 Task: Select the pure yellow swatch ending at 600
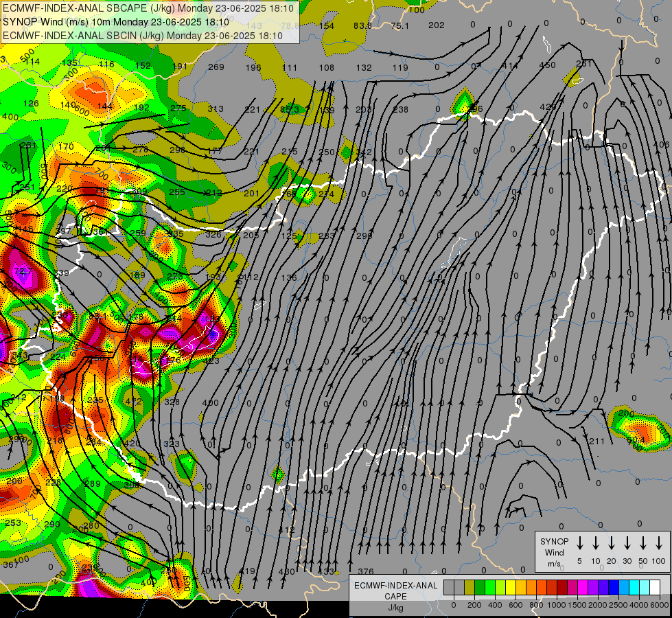[511, 588]
